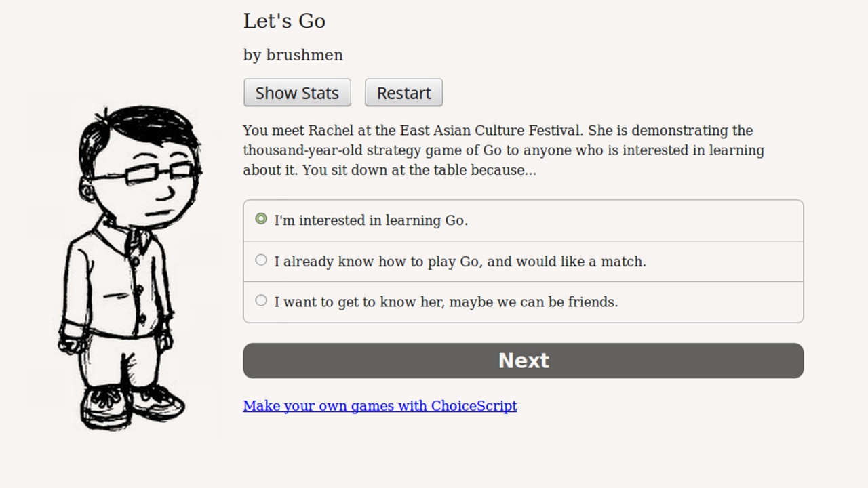Click the "by brushmen" author line
Screen dimensions: 868x488
[x=293, y=55]
